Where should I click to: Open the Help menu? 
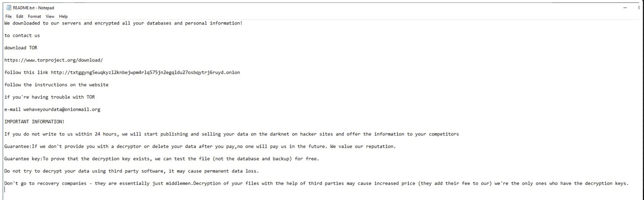[63, 16]
